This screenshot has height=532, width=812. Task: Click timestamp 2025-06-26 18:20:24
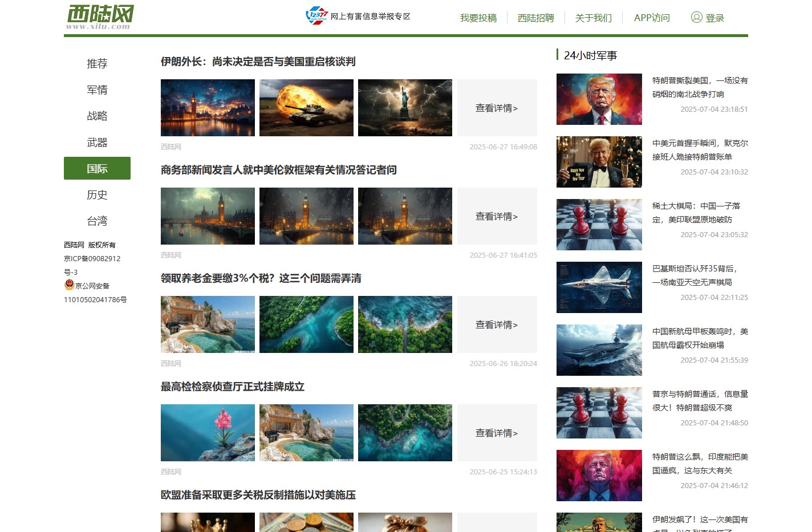504,363
